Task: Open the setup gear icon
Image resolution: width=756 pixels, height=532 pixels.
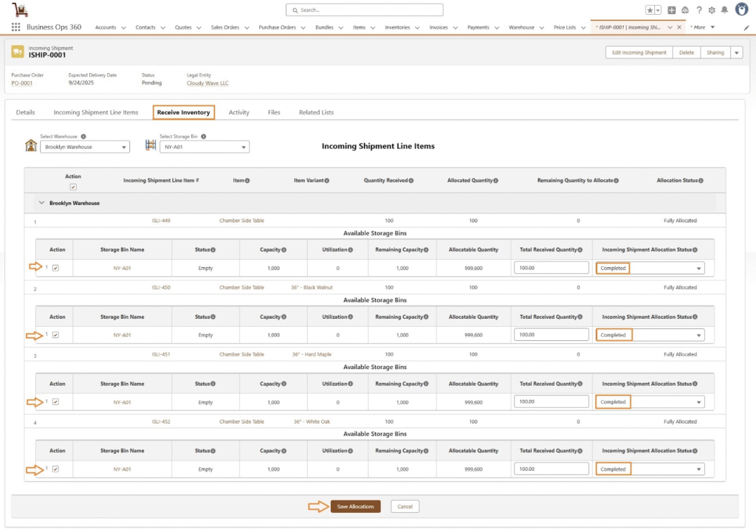Action: pos(712,10)
